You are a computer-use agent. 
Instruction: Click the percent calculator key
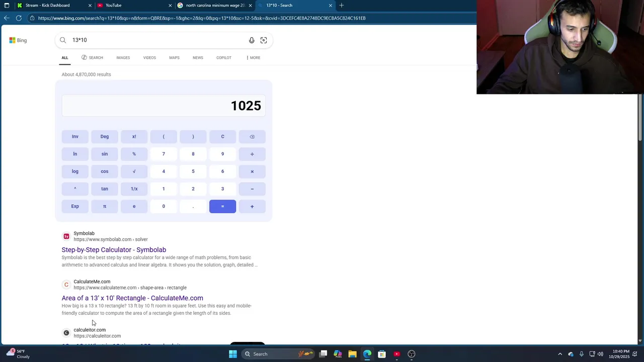click(x=134, y=154)
